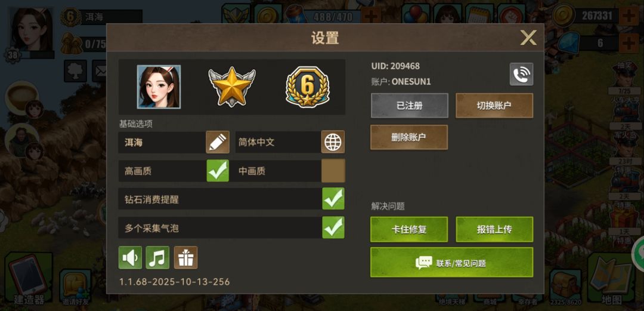Click the pencil icon to edit the player name
Screen dimensions: 644x311
tap(218, 142)
